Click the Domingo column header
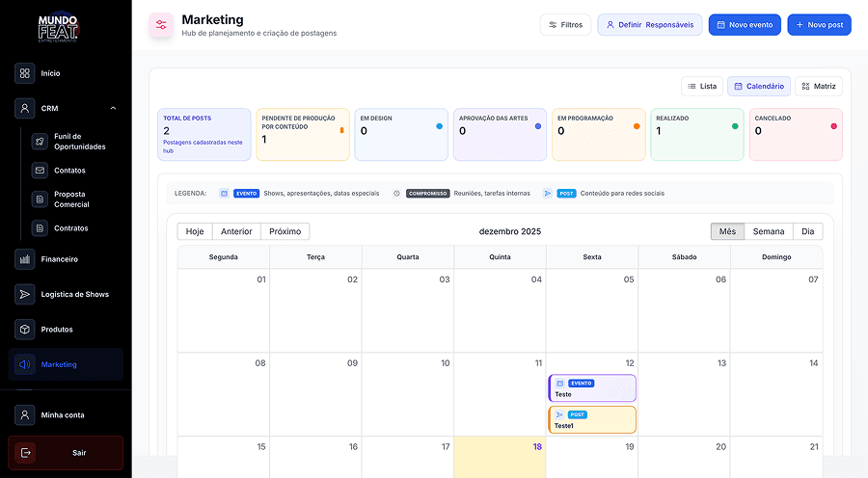 click(776, 257)
